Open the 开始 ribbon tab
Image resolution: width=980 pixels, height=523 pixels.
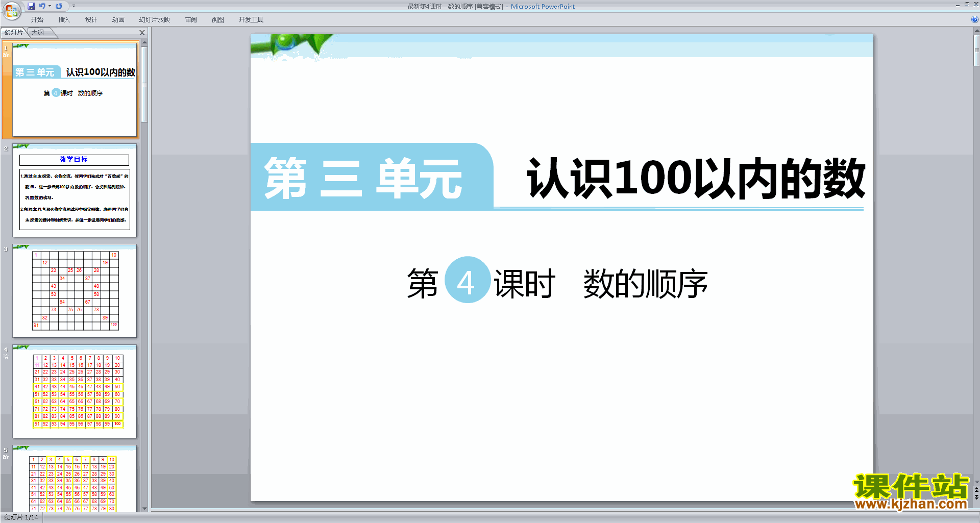[x=37, y=20]
